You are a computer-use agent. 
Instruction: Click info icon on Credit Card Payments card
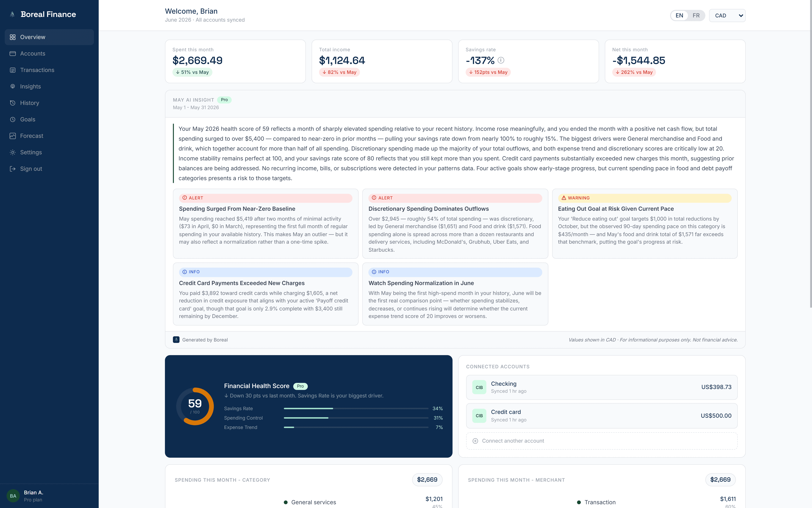pos(185,272)
